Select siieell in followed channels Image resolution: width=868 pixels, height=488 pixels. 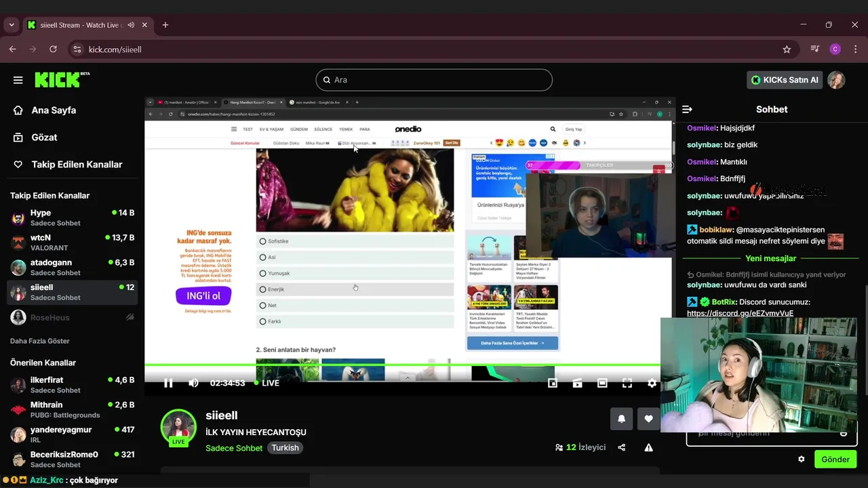pos(73,292)
